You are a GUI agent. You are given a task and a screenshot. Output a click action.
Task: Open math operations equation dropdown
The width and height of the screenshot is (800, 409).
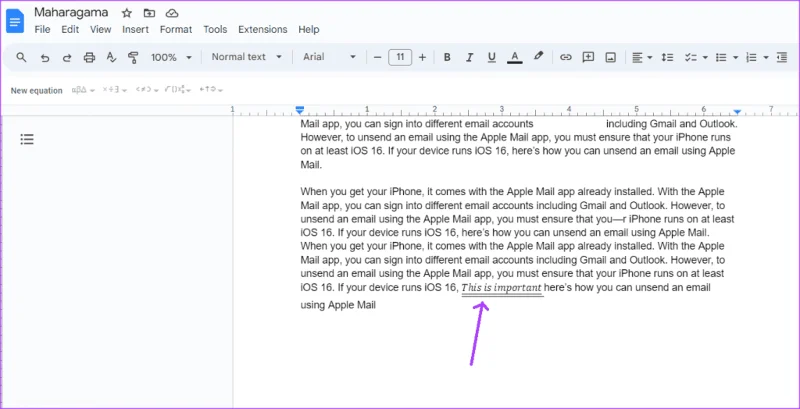178,90
